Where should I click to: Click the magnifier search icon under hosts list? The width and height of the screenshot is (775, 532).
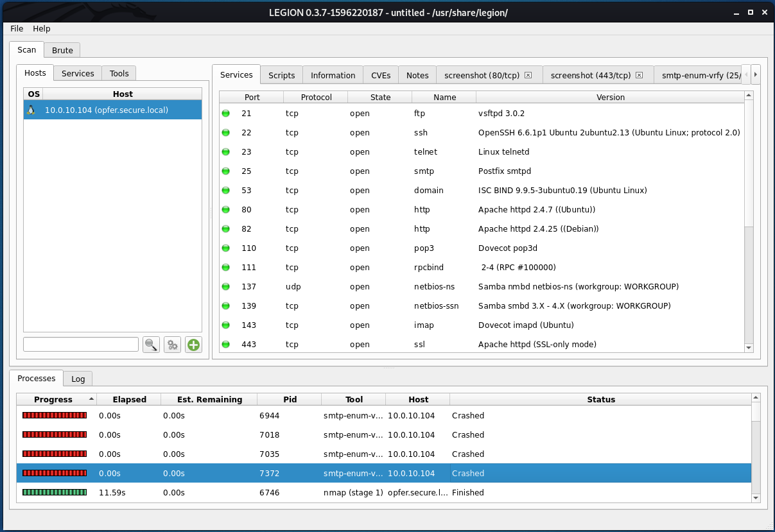point(151,345)
